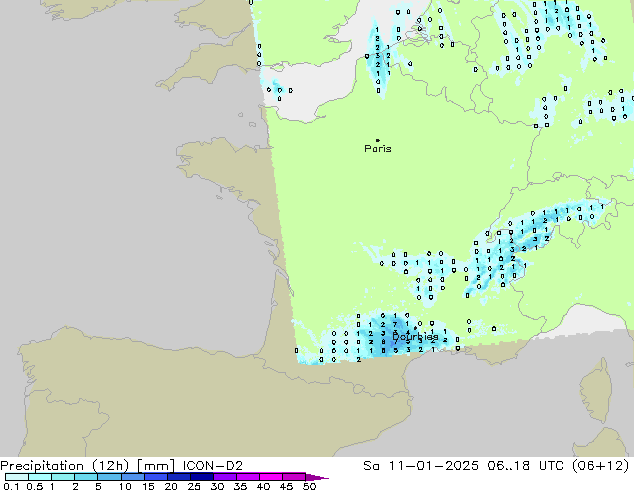Viewport: 634px width, 490px height.
Task: Choose the 20 to 25 mm legend swatch
Action: click(x=178, y=477)
